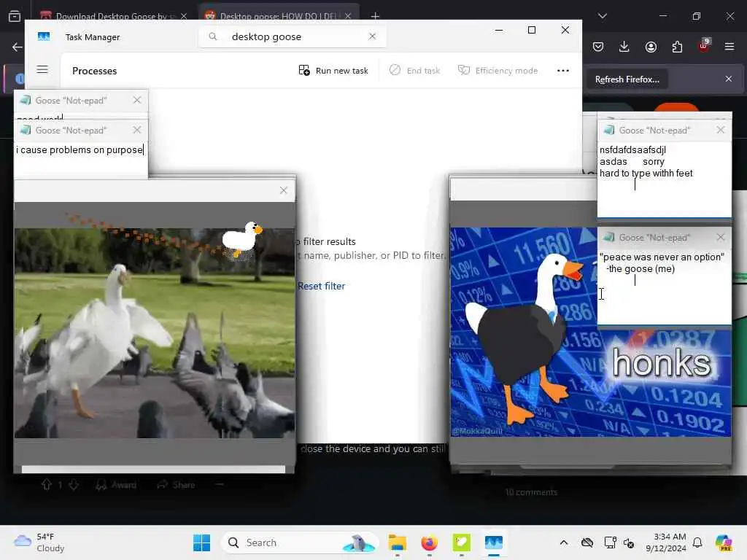Toggle Efficiency mode in Task Manager
Image resolution: width=747 pixels, height=560 pixels.
tap(498, 71)
